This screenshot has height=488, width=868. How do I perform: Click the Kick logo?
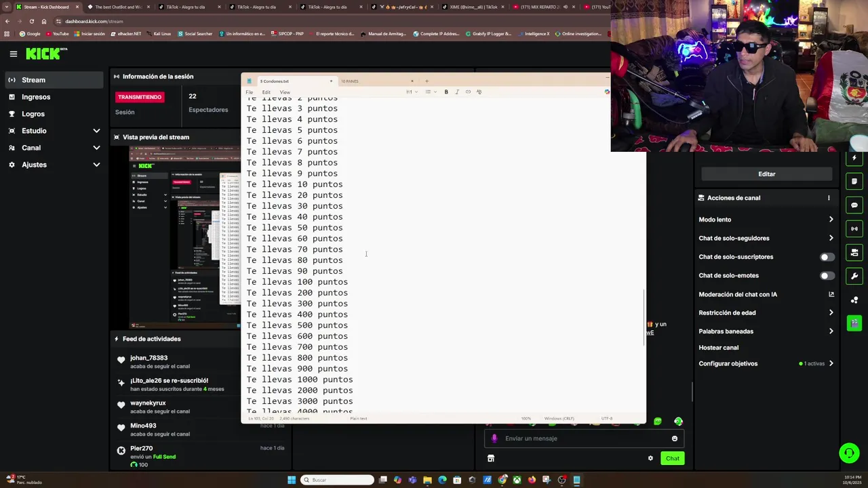point(46,54)
